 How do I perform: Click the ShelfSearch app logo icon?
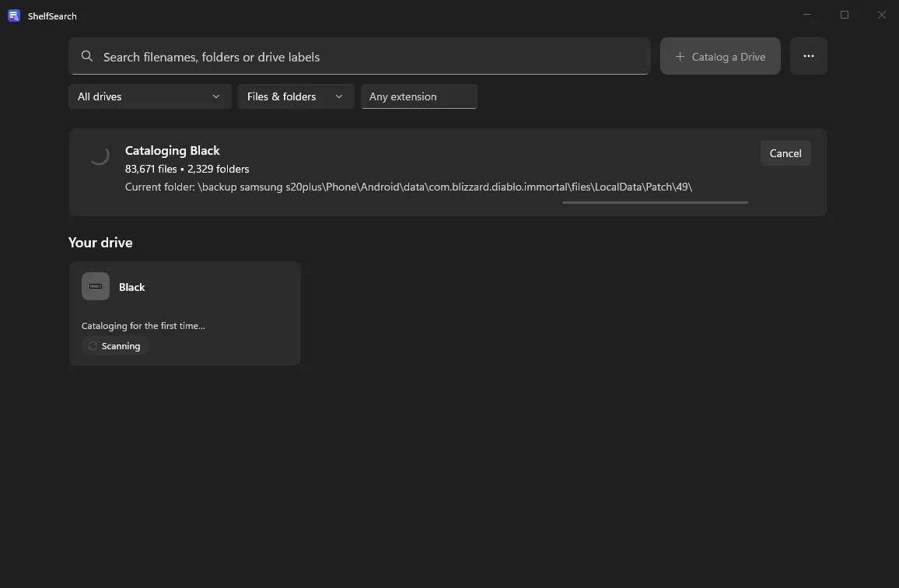pos(14,16)
